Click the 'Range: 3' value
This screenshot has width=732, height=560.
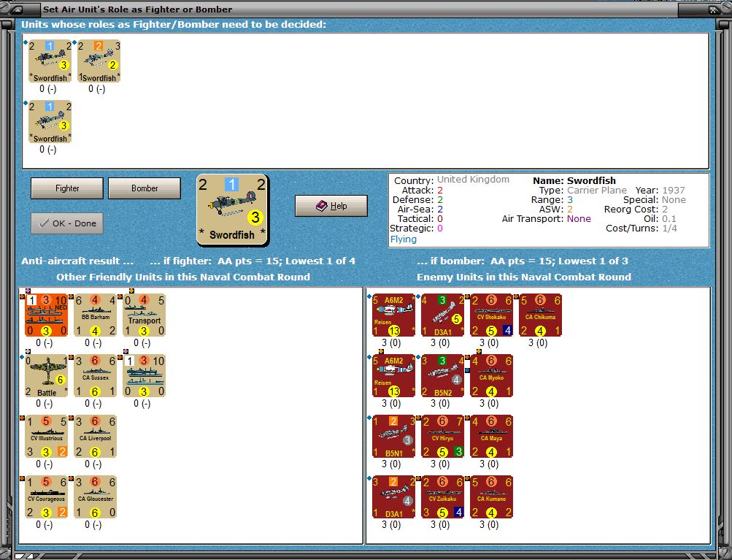551,199
